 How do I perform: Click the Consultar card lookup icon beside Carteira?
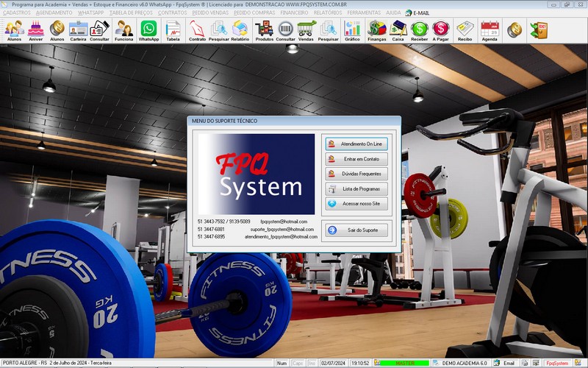99,30
